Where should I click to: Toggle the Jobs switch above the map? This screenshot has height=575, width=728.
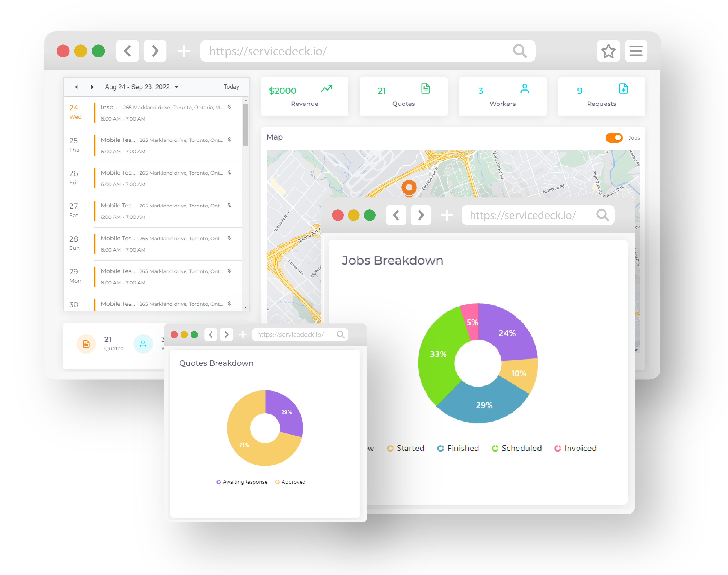click(614, 138)
